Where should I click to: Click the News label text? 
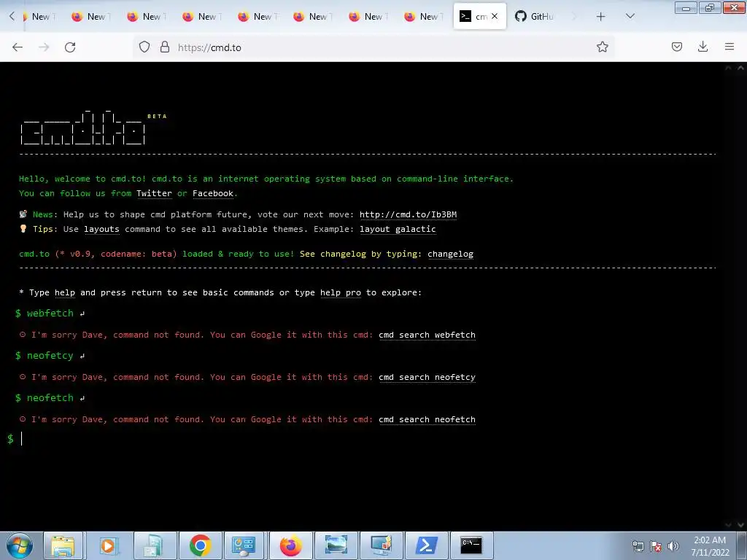pos(44,215)
